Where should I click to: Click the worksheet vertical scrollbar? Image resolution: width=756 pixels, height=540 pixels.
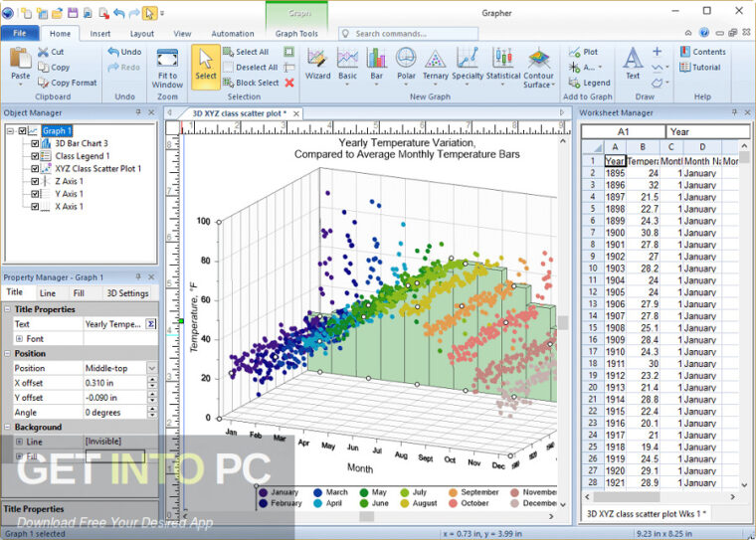[x=744, y=315]
